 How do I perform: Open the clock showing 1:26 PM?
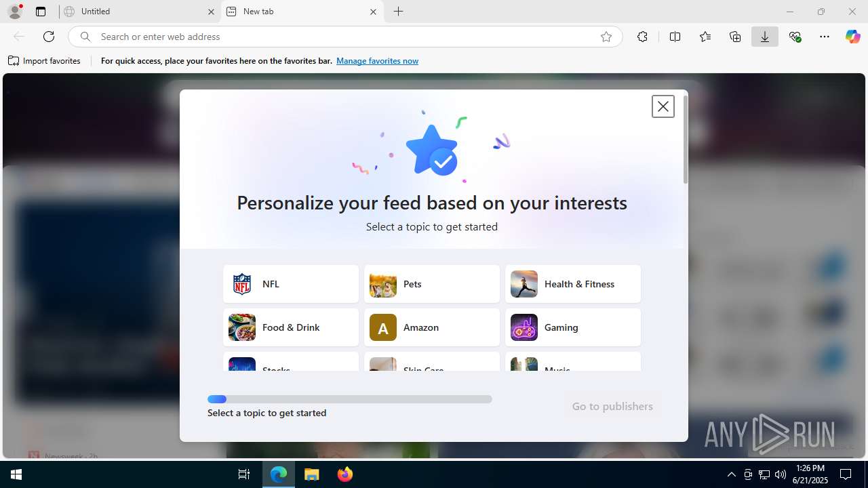click(810, 474)
